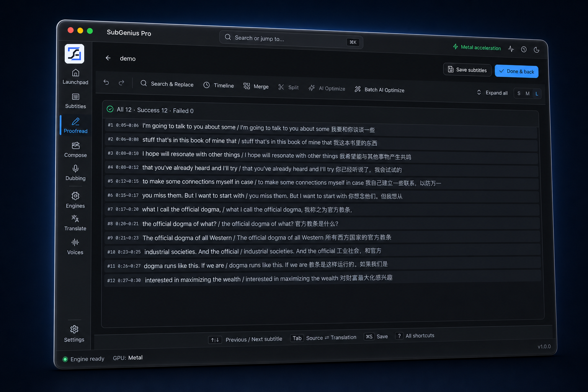
Task: Open the Translate section
Action: coord(75,223)
